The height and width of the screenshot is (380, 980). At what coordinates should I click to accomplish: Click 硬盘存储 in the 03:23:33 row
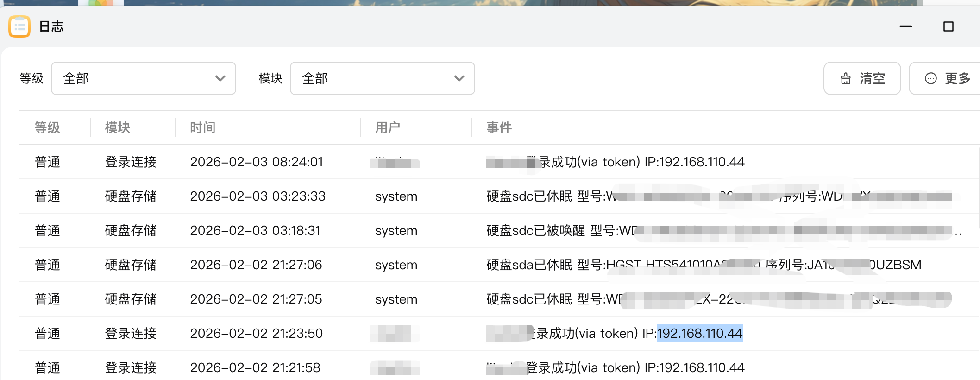tap(131, 196)
